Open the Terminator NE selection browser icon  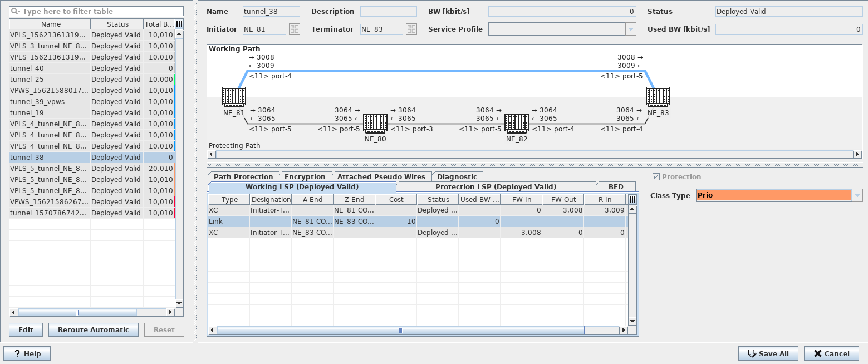pyautogui.click(x=411, y=29)
